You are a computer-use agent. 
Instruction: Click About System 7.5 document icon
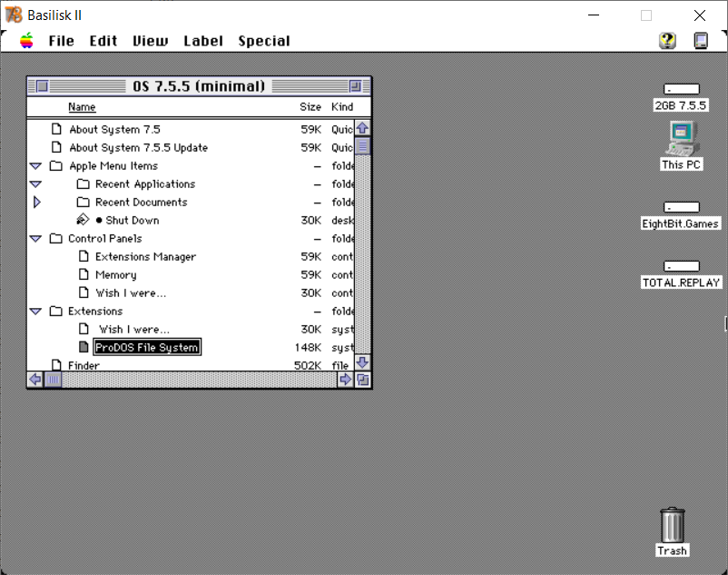point(56,129)
